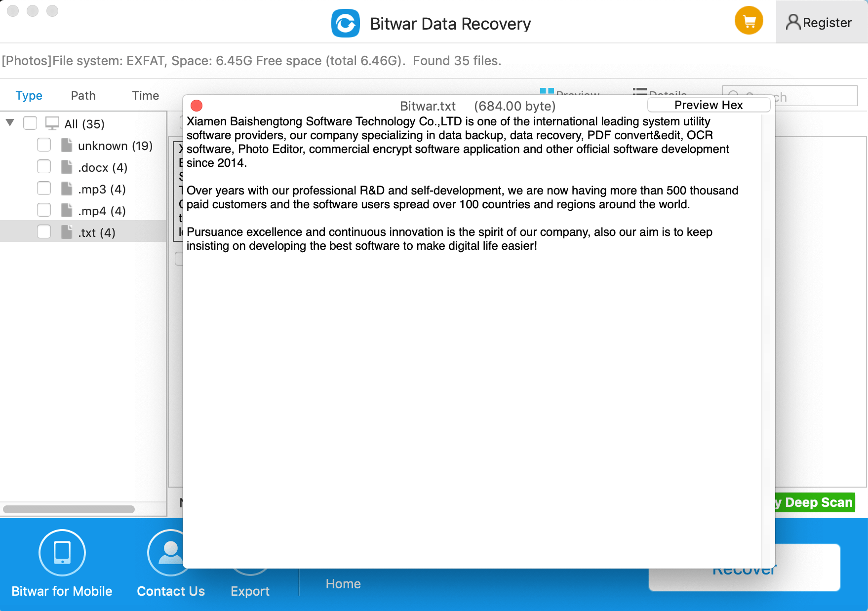This screenshot has height=611, width=868.
Task: Click the file icon next to .mp4 (4)
Action: [67, 210]
